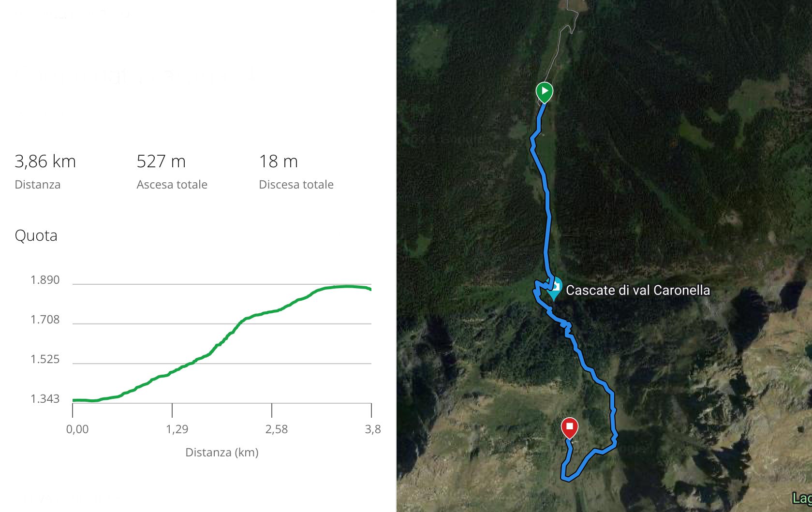Select the 18 m Discesa totale value
This screenshot has height=512, width=812.
coord(278,161)
